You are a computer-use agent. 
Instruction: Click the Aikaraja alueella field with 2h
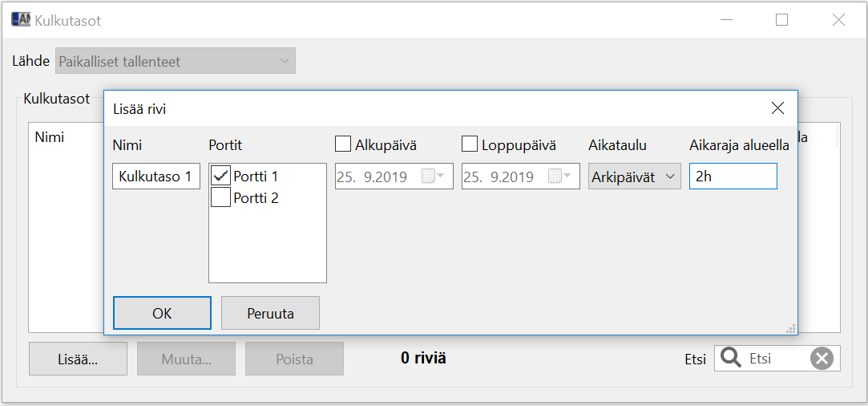pos(733,177)
